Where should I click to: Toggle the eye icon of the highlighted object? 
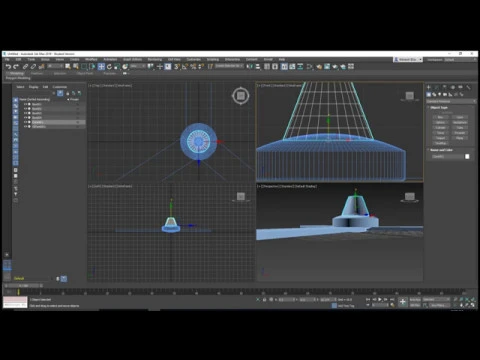(25, 122)
